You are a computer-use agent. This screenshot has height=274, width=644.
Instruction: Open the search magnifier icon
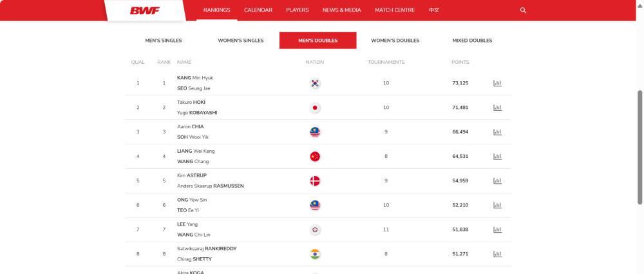coord(523,10)
